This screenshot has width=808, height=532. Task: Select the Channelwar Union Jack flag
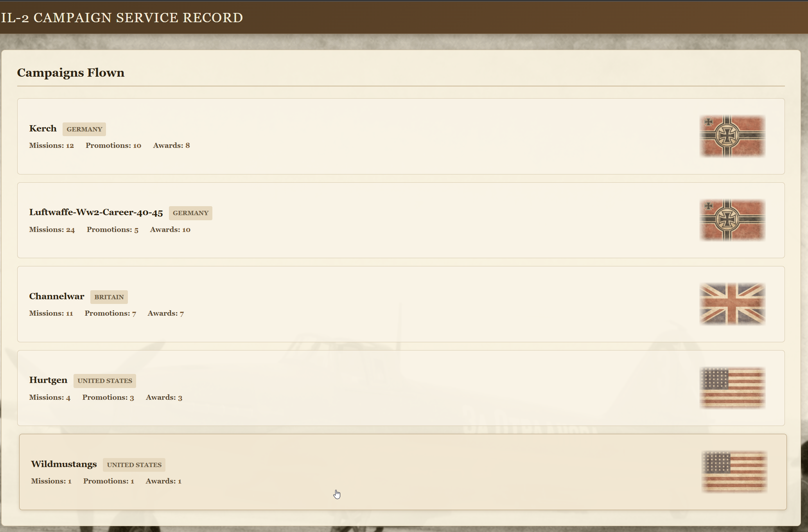(x=732, y=304)
